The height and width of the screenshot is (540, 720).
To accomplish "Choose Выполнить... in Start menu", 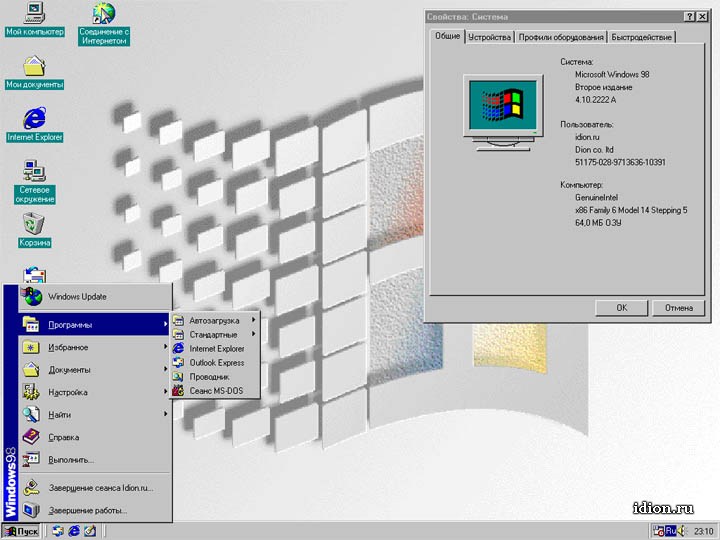I will [95, 460].
